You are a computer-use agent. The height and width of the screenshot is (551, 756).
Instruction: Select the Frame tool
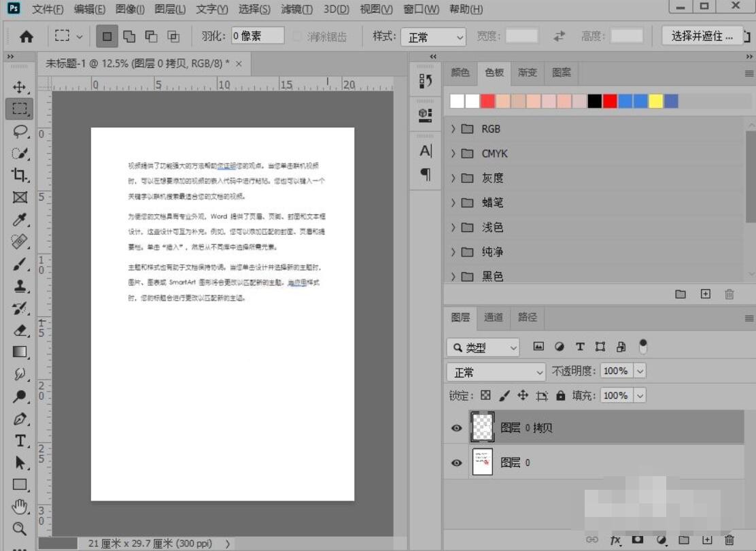[19, 197]
